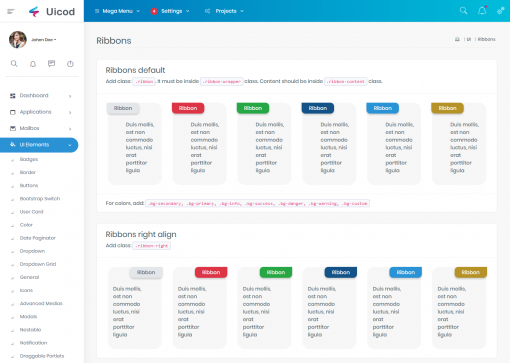The width and height of the screenshot is (510, 363).
Task: Collapse the UI Elements sidebar menu
Action: pos(39,145)
